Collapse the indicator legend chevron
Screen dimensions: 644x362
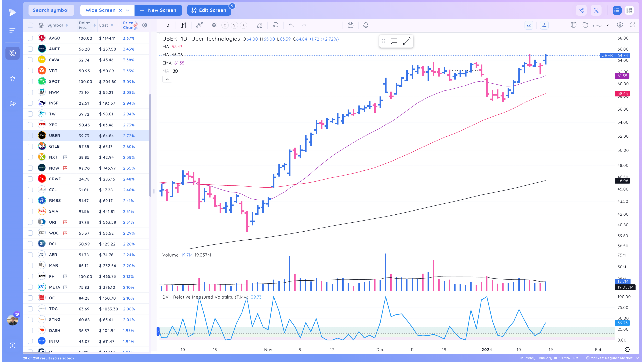tap(167, 79)
